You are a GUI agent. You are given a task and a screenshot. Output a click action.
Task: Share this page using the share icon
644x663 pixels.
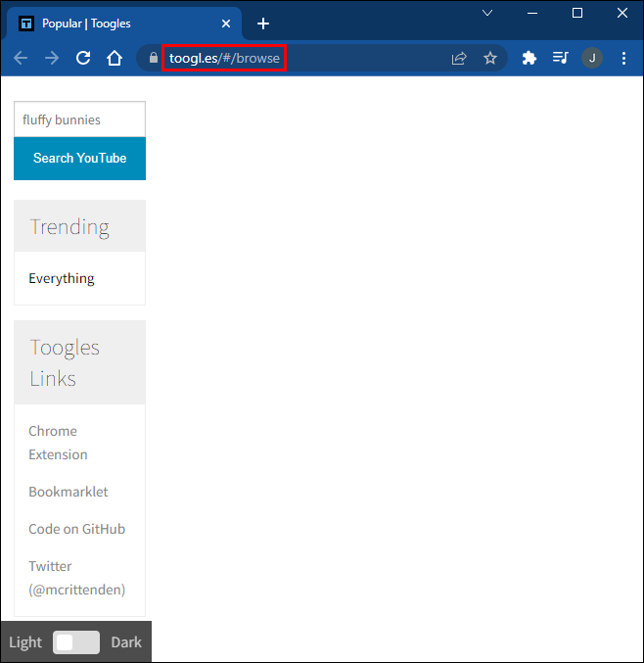click(459, 58)
